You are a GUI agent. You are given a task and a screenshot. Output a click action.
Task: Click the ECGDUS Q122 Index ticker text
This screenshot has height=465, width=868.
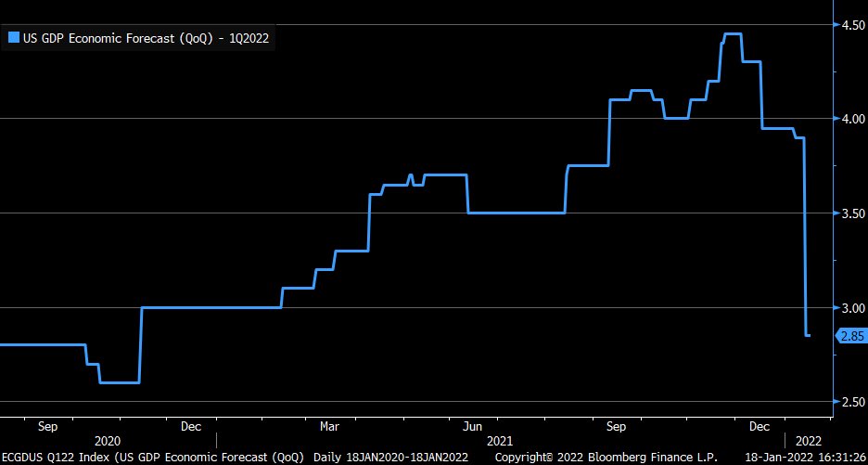[48, 458]
